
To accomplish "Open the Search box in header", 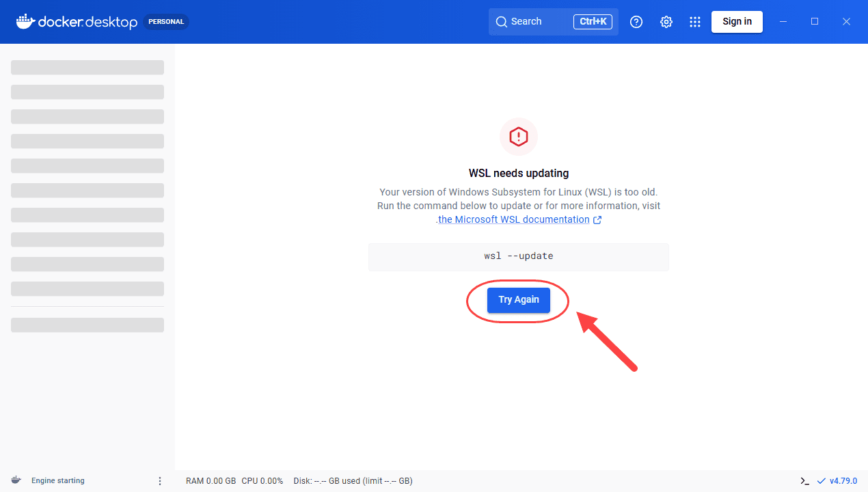I will (x=553, y=22).
